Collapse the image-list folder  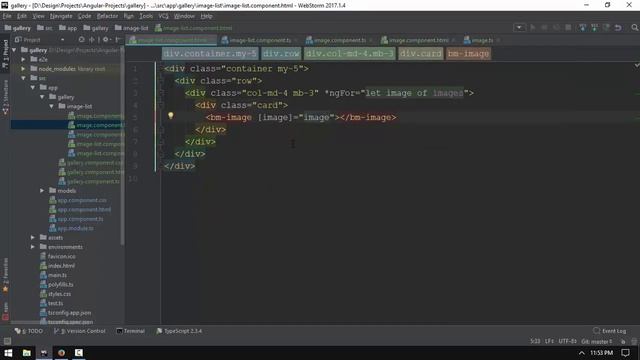click(52, 106)
